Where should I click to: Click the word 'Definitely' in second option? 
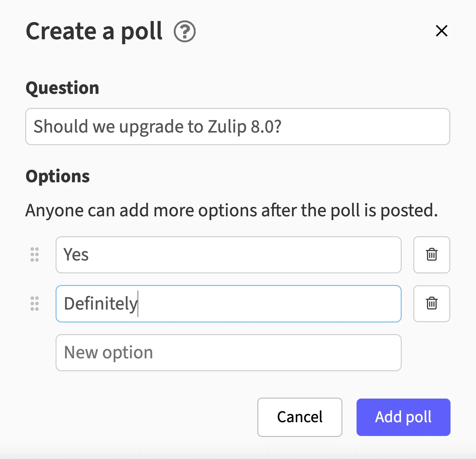[x=100, y=304]
